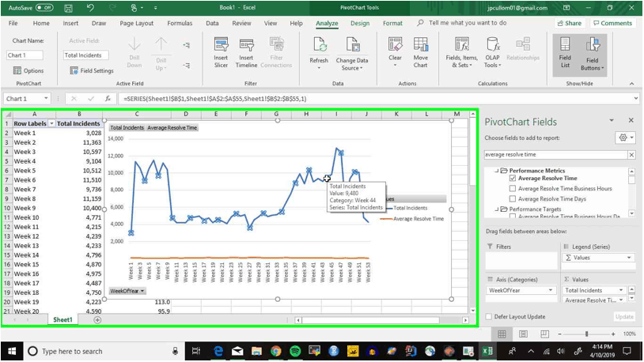
Task: Open PivotChart Options
Action: (x=28, y=70)
